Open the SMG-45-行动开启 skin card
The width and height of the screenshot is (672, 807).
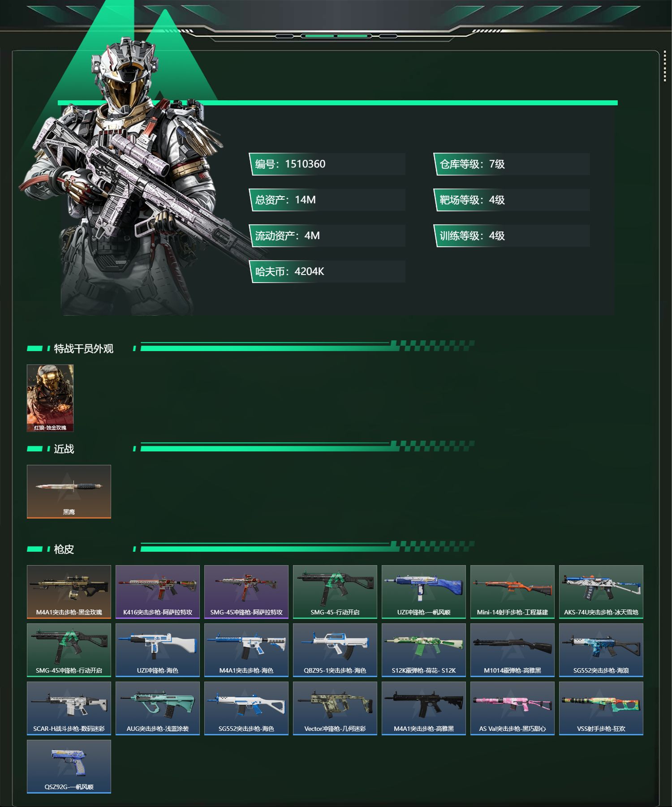[335, 592]
